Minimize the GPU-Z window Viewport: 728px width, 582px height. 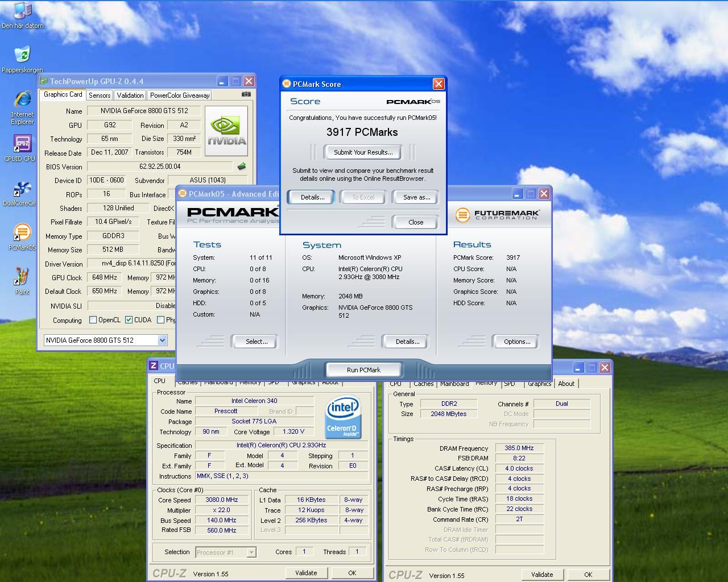[222, 81]
